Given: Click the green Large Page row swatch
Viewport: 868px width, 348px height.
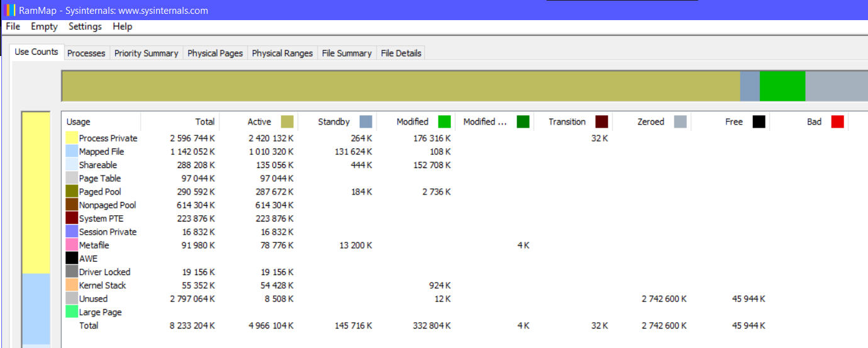Looking at the screenshot, I should [x=72, y=312].
